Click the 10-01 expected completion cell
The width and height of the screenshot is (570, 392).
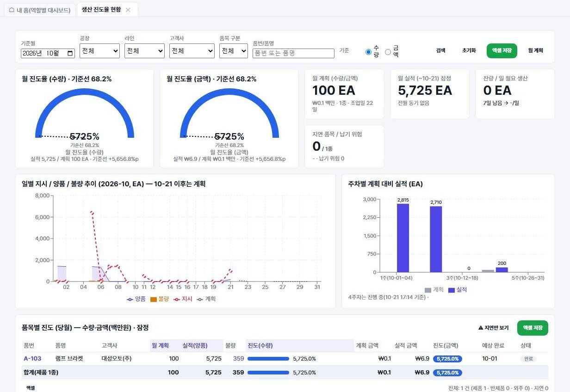coord(489,358)
